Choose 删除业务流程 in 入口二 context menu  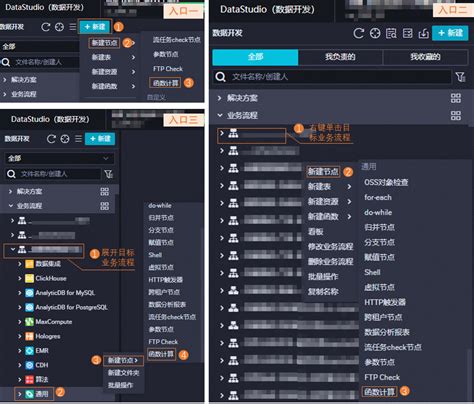[330, 262]
